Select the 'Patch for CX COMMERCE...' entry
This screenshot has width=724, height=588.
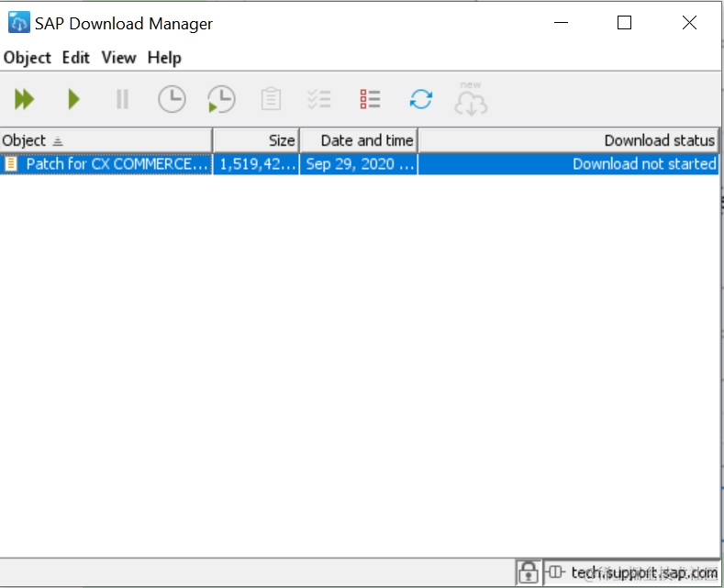pos(106,164)
